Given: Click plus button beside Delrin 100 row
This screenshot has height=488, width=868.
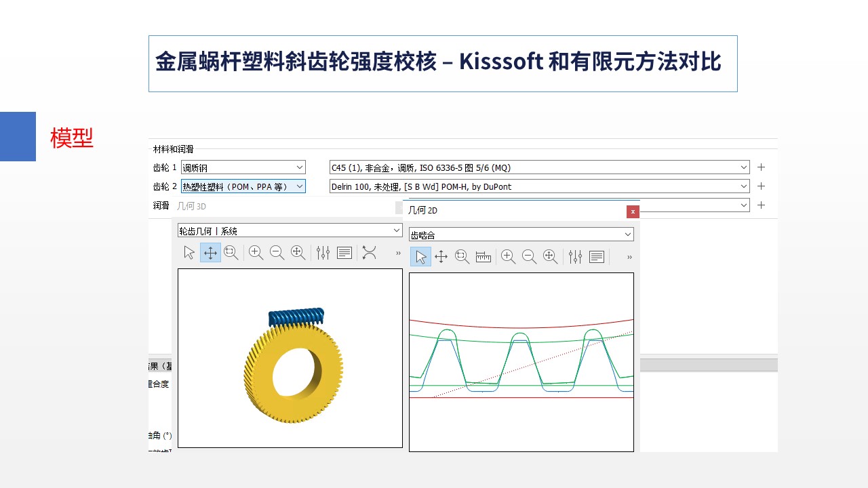Looking at the screenshot, I should [761, 186].
